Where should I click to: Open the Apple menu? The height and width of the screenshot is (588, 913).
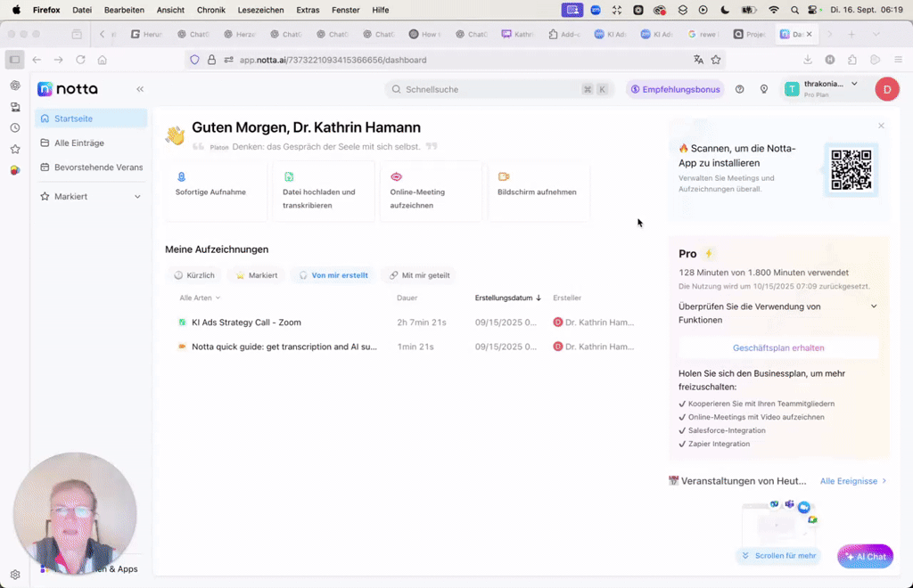tap(16, 10)
